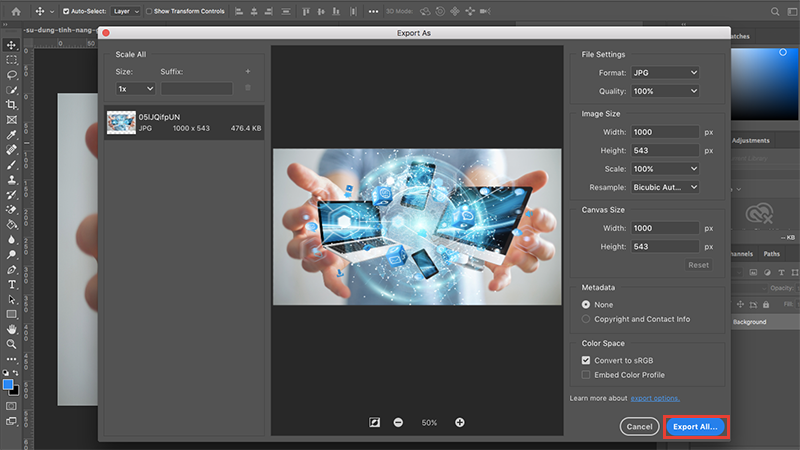Open the Move tool preset picker arrow

(52, 11)
